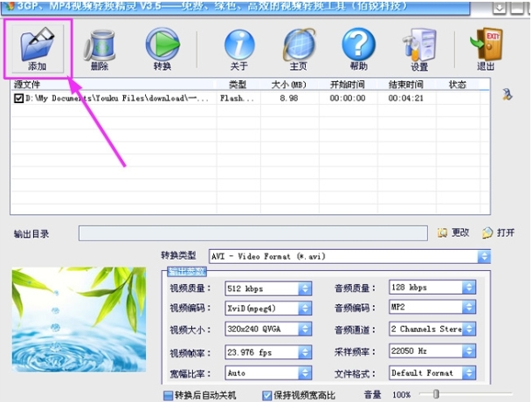Enable 转换后自动关机 auto shutdown checkbox
Viewport: 532px width, 402px height.
(x=168, y=395)
